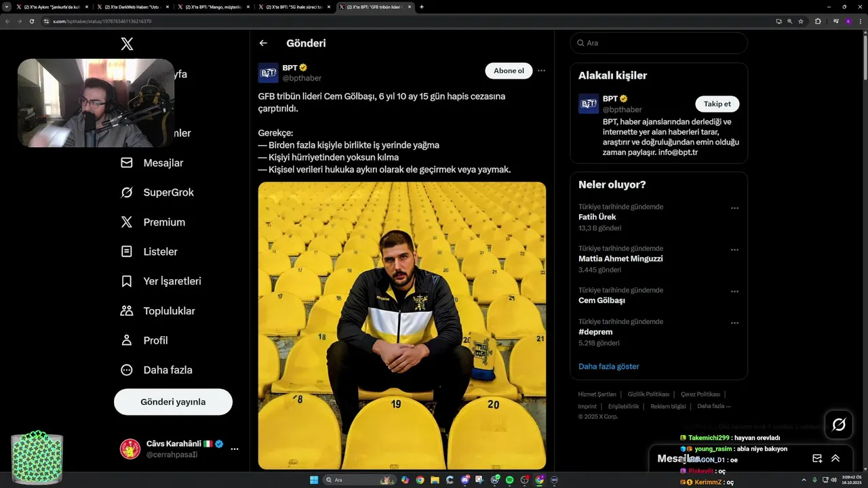Viewport: 868px width, 488px height.
Task: Switch to X'te BPT 5G ihale tab
Action: pos(296,7)
